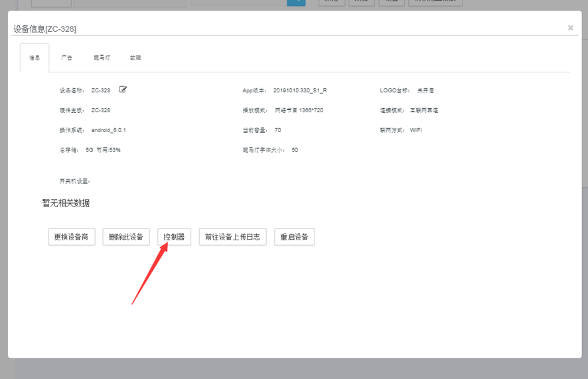
Task: Click the 联网方式 value WIFI
Action: [416, 130]
